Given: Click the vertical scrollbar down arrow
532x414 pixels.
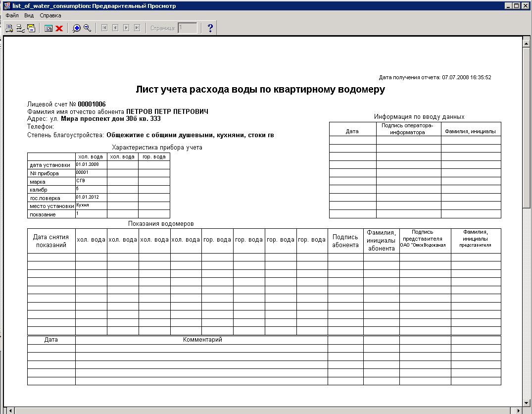Looking at the screenshot, I should tap(527, 403).
